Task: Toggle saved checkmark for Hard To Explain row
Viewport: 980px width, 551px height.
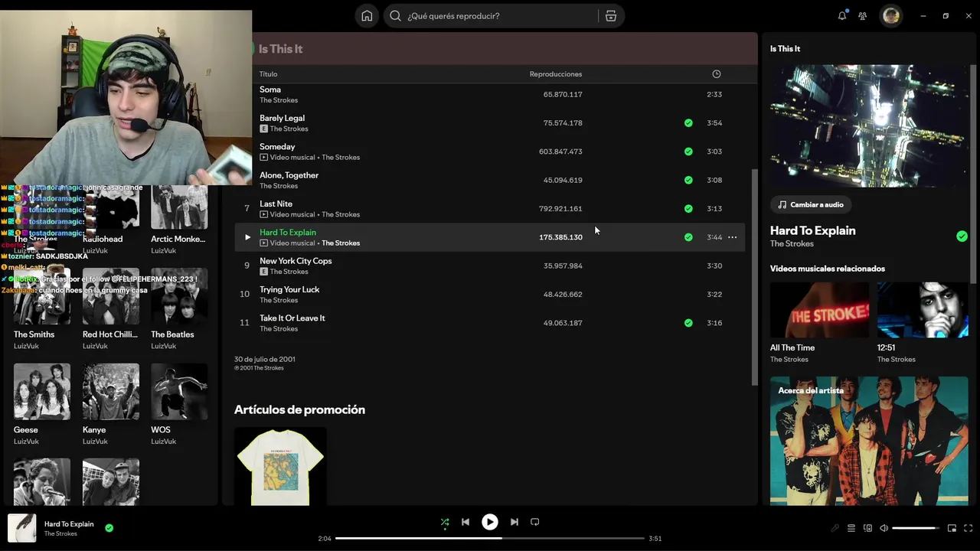Action: (x=688, y=237)
